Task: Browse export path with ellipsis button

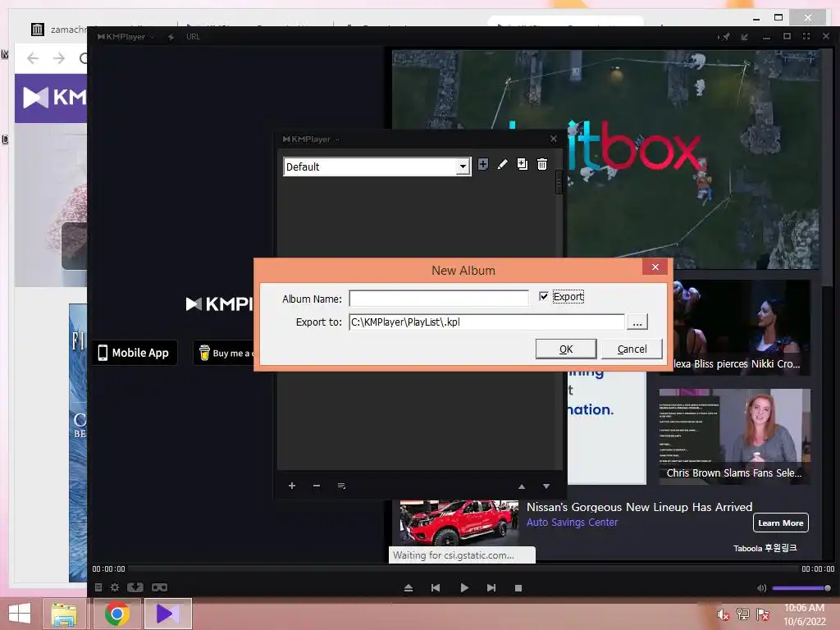Action: [x=637, y=322]
